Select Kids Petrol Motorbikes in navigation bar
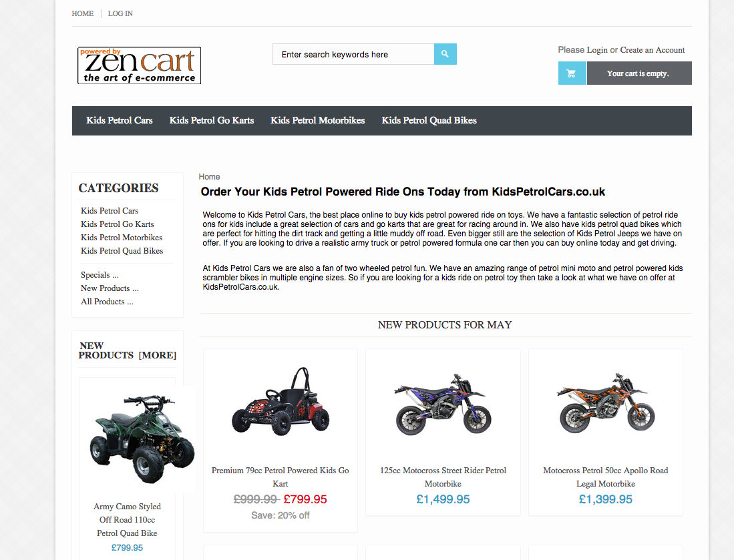Viewport: 734px width, 560px height. [x=317, y=121]
